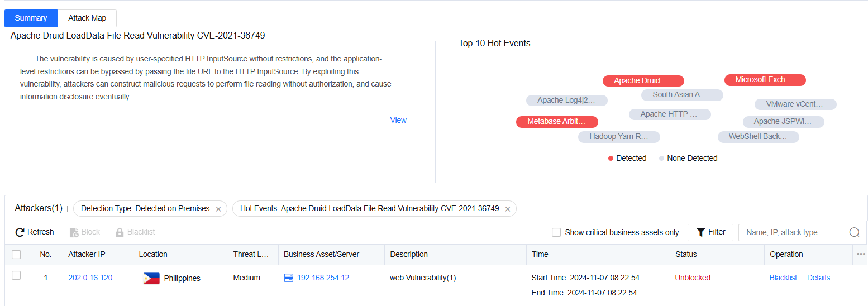This screenshot has width=868, height=306.
Task: Click the End Time 2024-11-07 08:22:54 text
Action: pyautogui.click(x=584, y=293)
